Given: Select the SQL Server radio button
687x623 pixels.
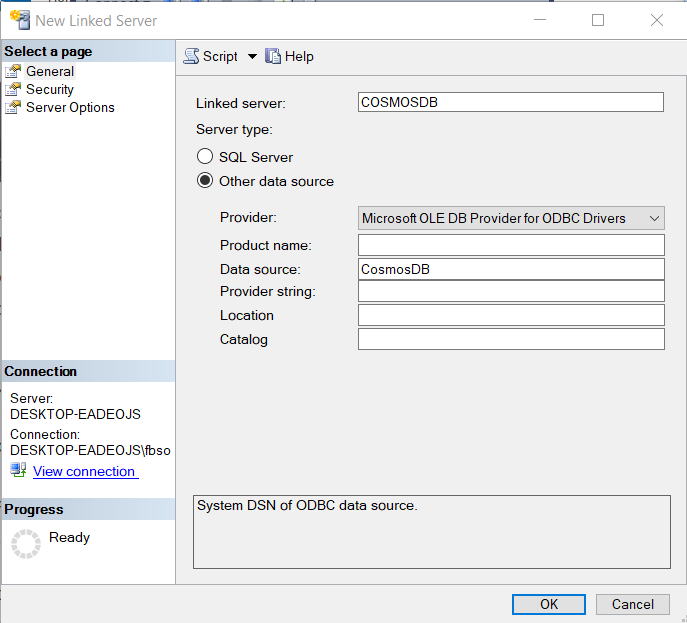Looking at the screenshot, I should (x=205, y=157).
